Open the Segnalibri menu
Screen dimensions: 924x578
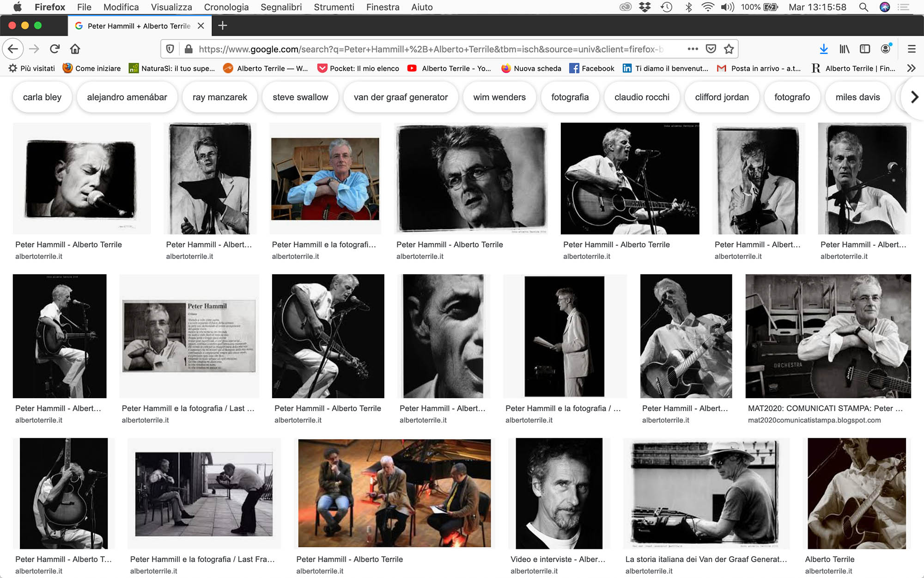point(281,7)
